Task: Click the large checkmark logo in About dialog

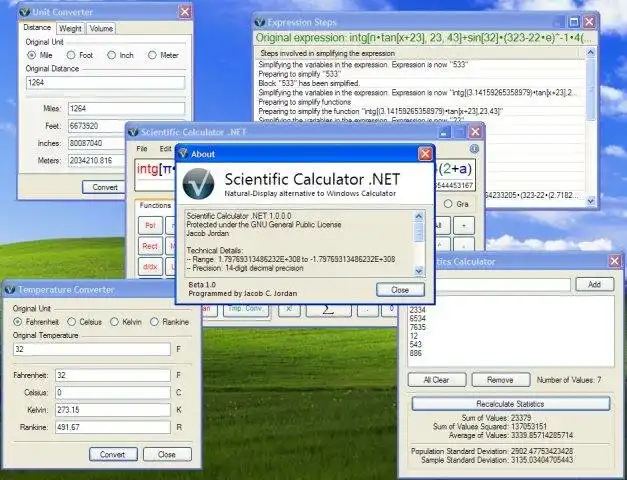Action: click(198, 184)
